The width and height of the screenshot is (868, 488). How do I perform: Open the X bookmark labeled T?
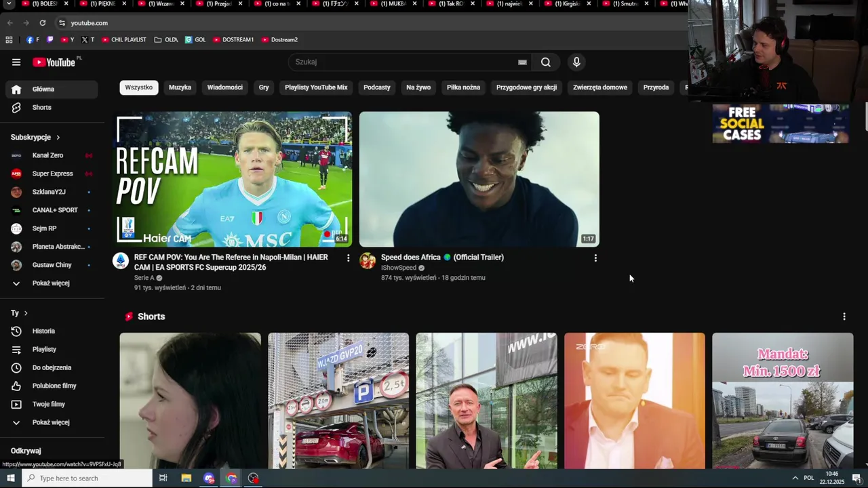click(88, 40)
